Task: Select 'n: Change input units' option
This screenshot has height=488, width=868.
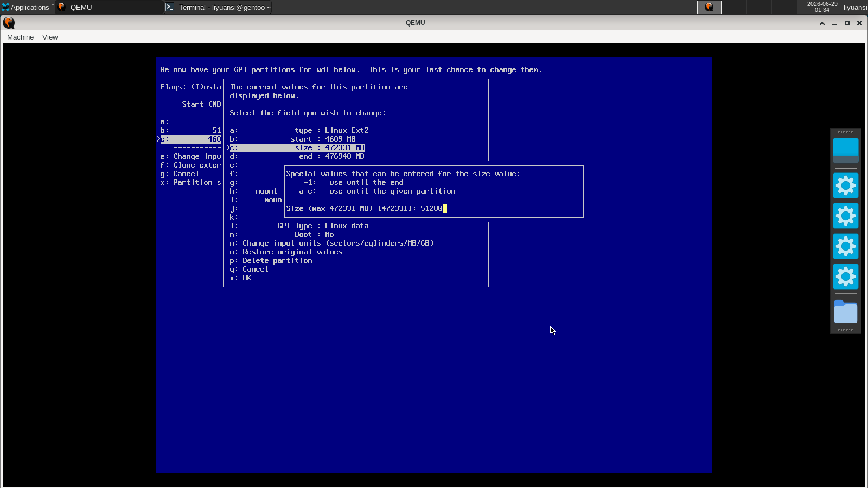Action: [x=331, y=243]
